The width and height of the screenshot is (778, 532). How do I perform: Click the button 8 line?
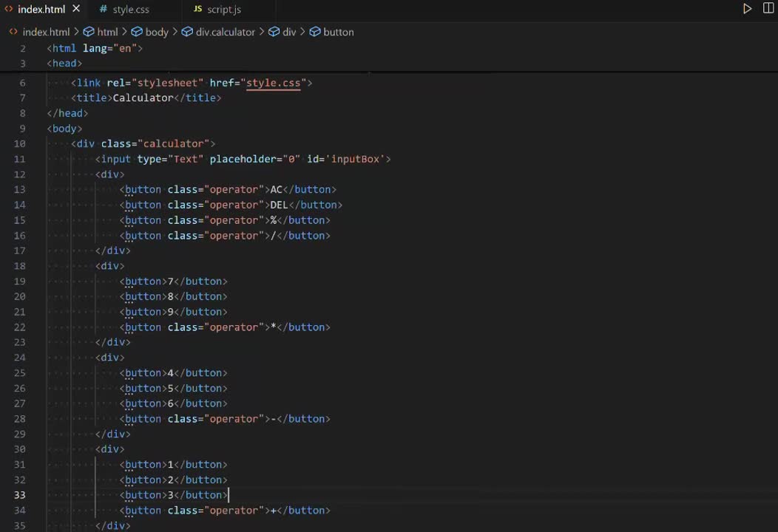point(173,296)
